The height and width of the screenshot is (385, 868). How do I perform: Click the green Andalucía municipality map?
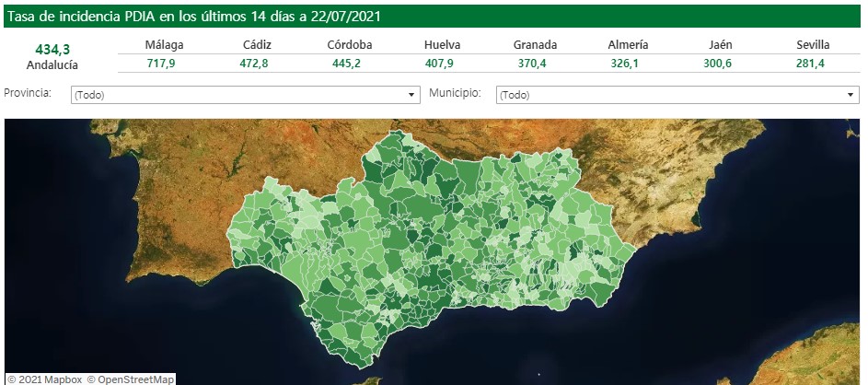point(432,250)
